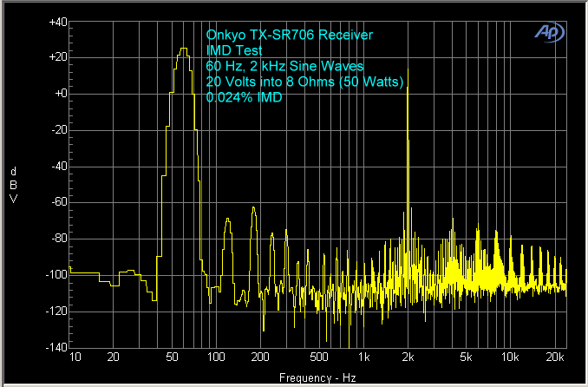Click the '2k' frequency axis tick label
Viewport: 588px width, 387px height.
408,357
